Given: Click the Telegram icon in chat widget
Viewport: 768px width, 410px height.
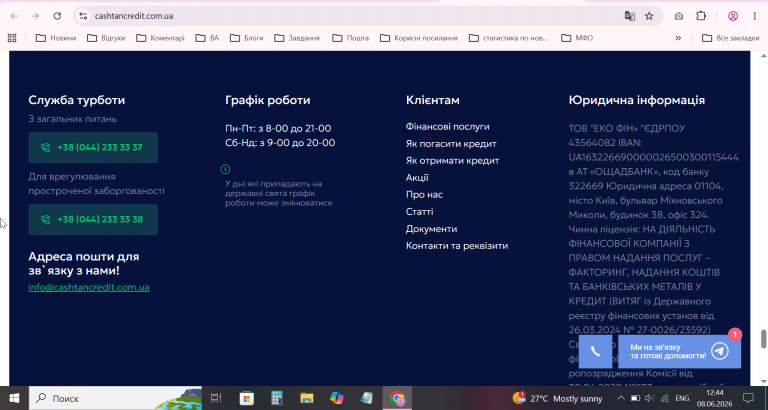Looking at the screenshot, I should (x=720, y=351).
